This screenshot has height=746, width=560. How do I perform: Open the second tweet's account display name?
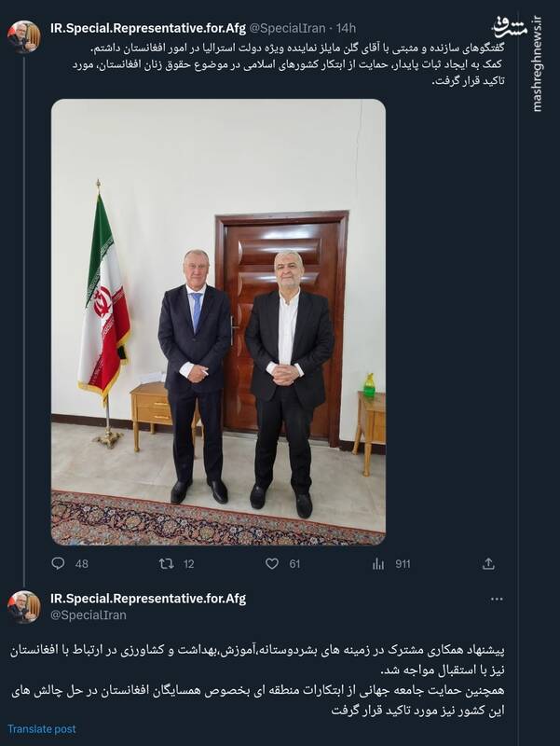tap(147, 598)
